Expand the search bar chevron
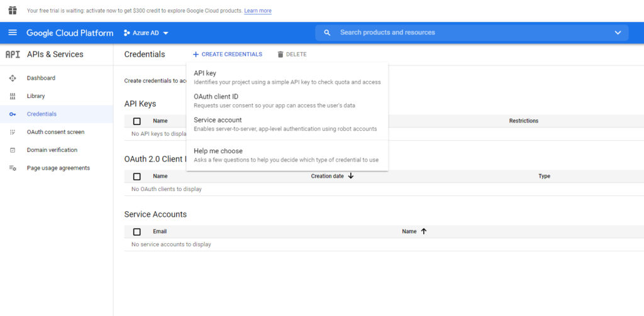 coord(618,33)
